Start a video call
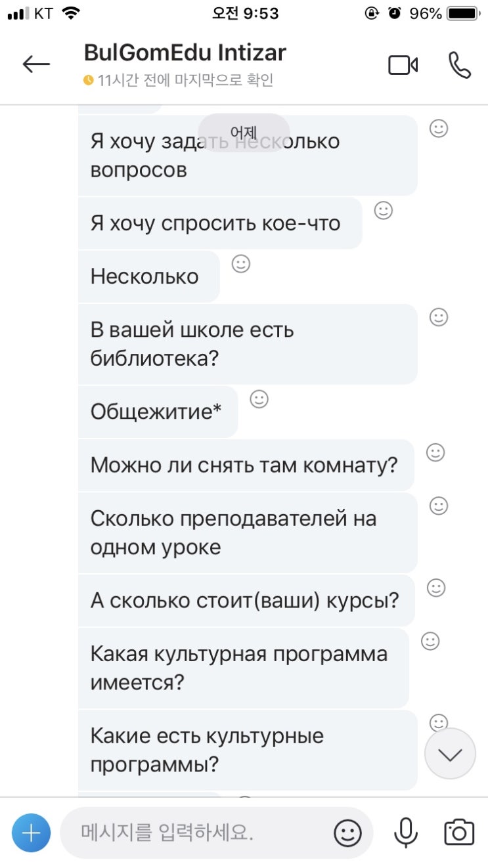 pyautogui.click(x=403, y=65)
